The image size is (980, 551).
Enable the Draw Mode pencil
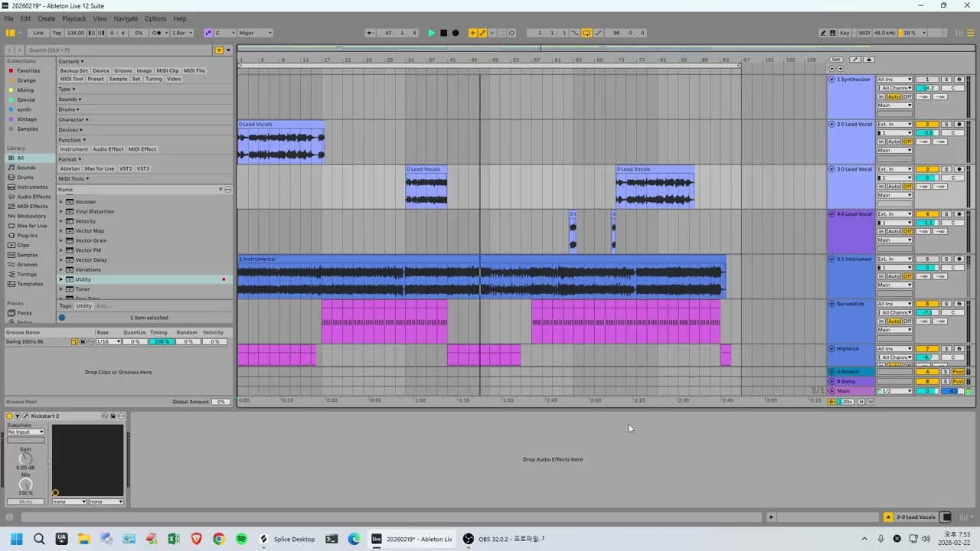coord(823,33)
